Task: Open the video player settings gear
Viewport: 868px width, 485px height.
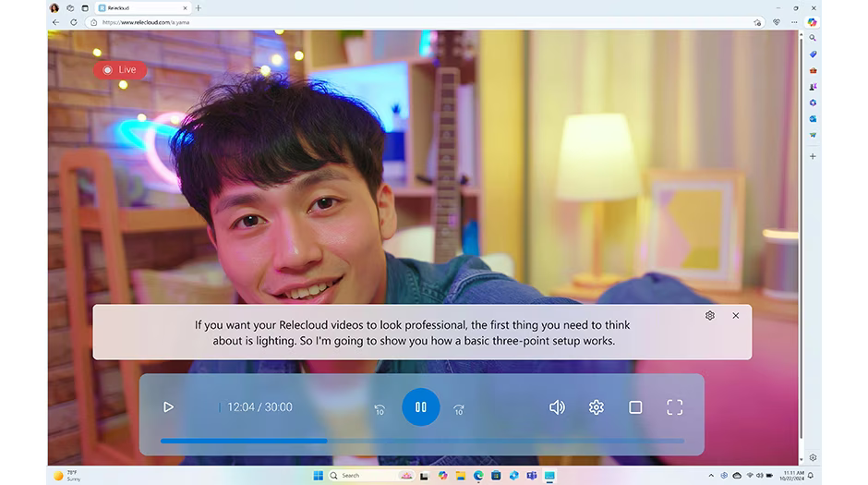Action: (597, 407)
